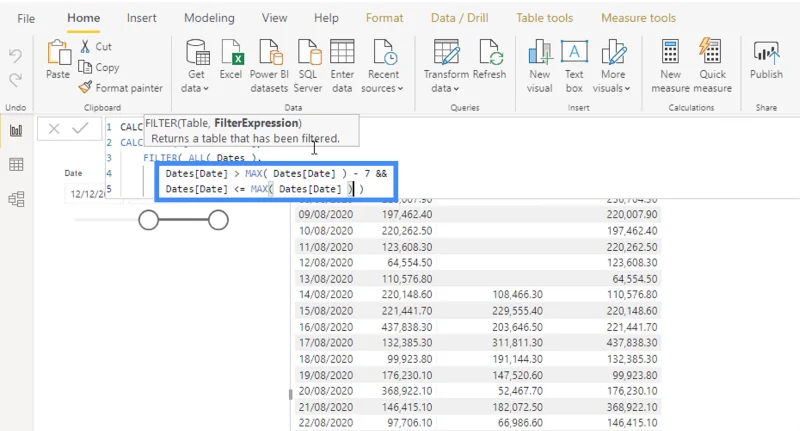The height and width of the screenshot is (431, 800).
Task: Click the 191,144.30 cell
Action: (517, 359)
